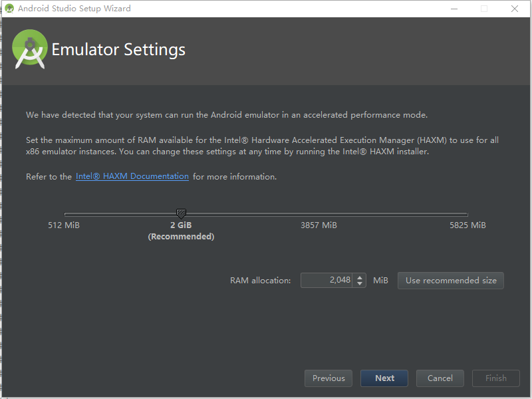Click the 512 MiB label under the slider
532x399 pixels.
coord(63,225)
